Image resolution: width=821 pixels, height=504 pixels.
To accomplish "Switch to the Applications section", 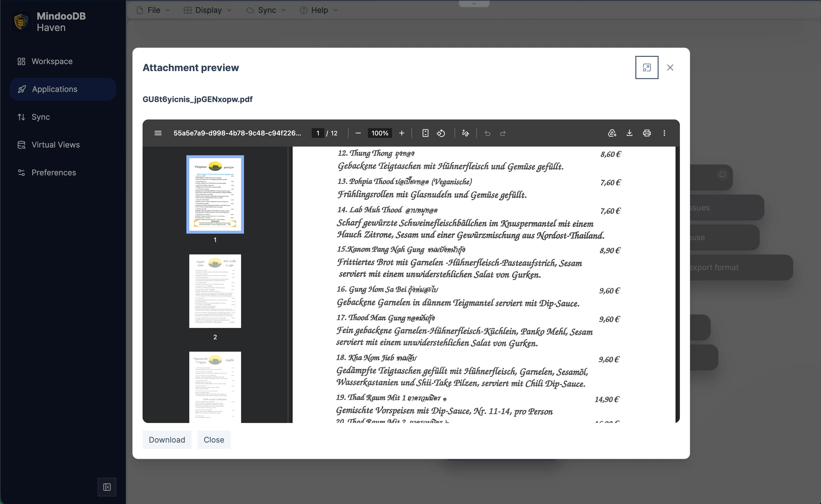I will [x=54, y=89].
